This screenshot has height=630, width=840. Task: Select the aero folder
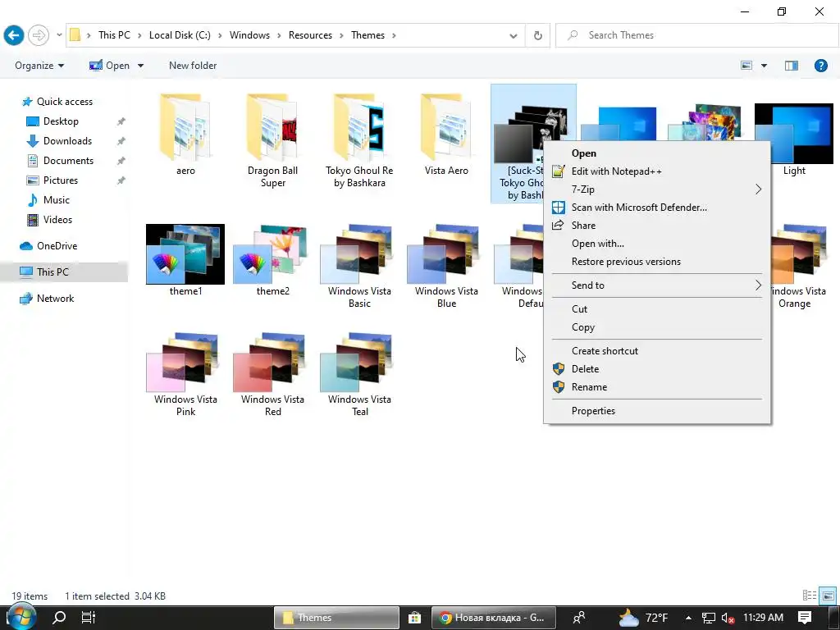click(185, 134)
